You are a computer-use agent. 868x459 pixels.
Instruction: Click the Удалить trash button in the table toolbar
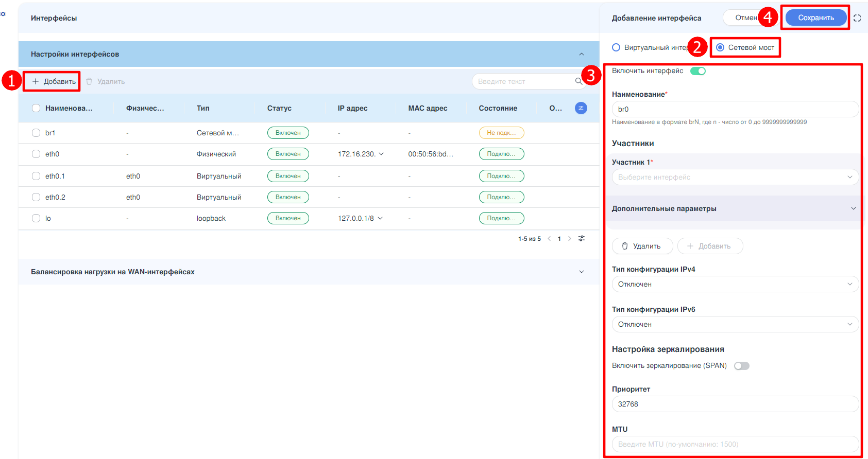(106, 81)
